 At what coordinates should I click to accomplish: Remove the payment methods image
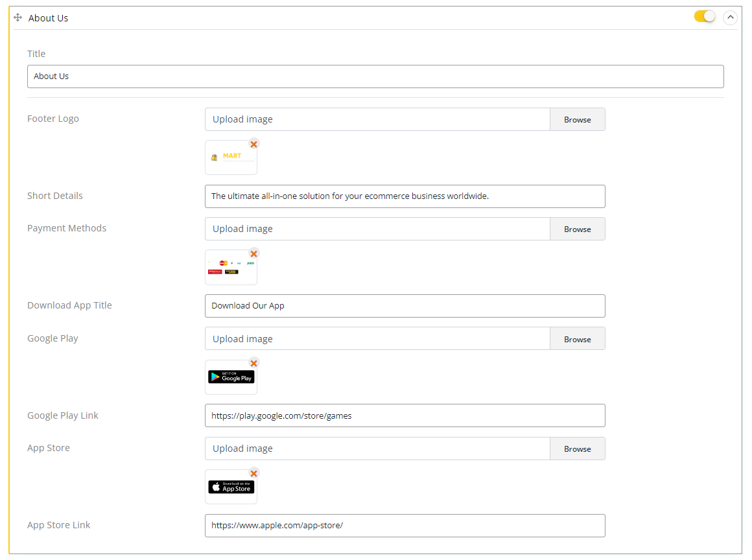click(253, 254)
